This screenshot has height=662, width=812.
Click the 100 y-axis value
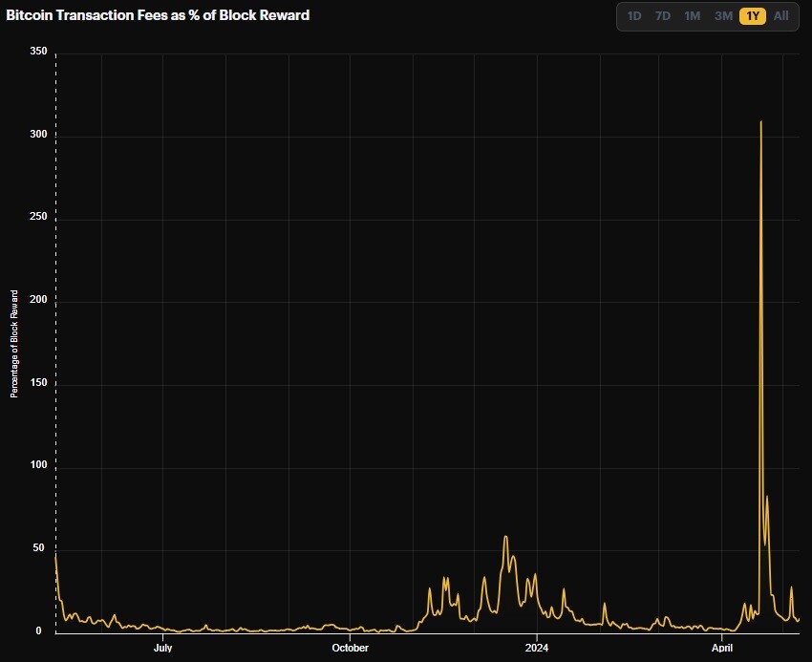point(38,464)
